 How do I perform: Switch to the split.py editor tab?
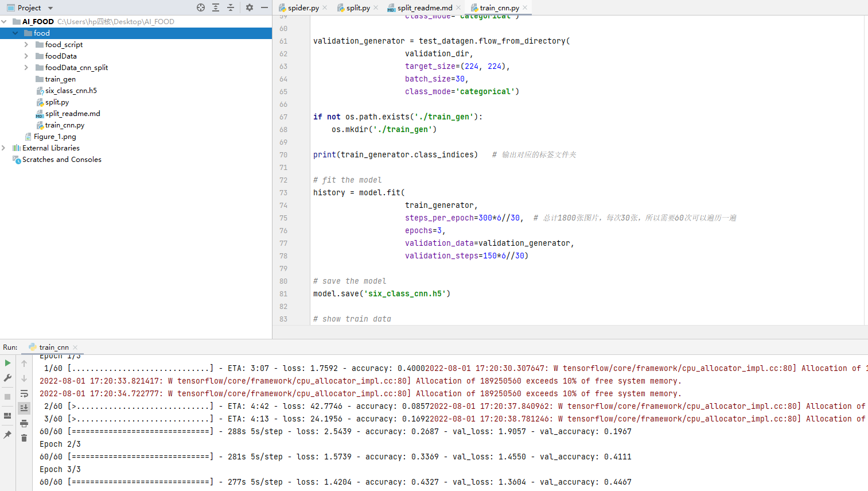358,7
